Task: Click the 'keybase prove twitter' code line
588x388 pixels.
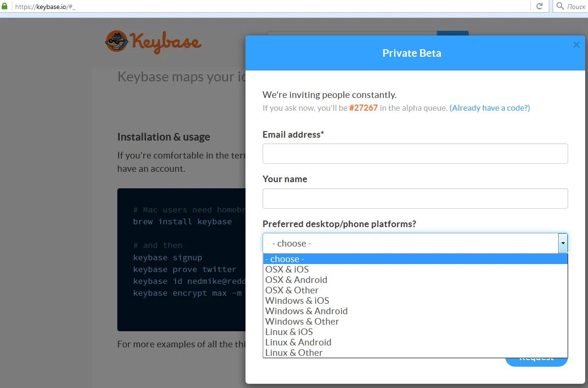Action: [x=185, y=269]
